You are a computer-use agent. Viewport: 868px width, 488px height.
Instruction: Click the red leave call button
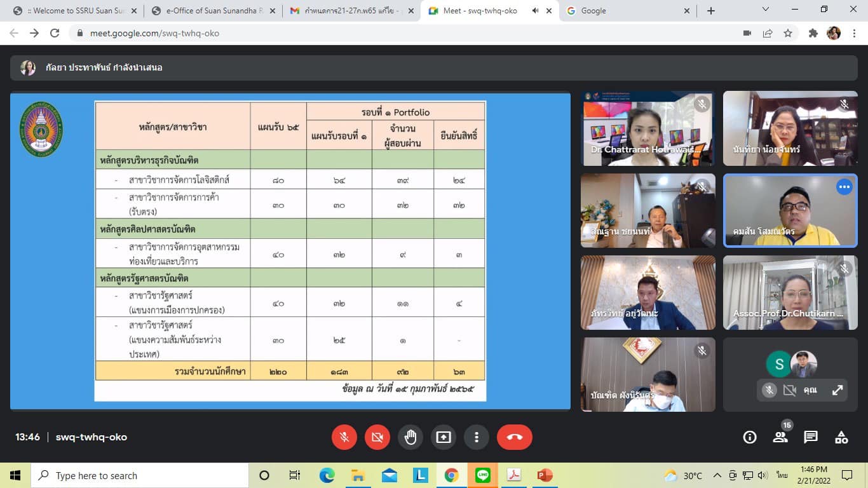pyautogui.click(x=514, y=437)
